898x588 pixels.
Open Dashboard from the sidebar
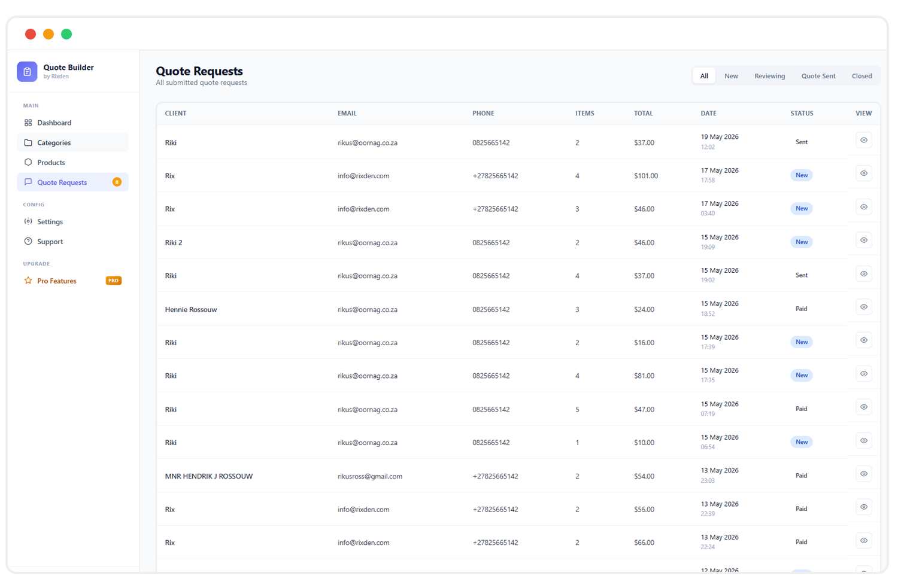(x=72, y=123)
